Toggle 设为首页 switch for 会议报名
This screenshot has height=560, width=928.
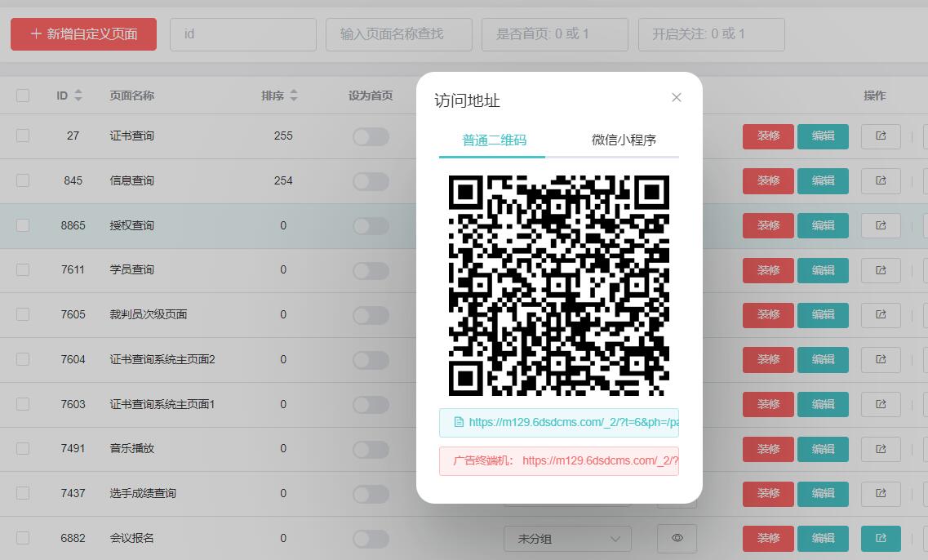coord(371,538)
